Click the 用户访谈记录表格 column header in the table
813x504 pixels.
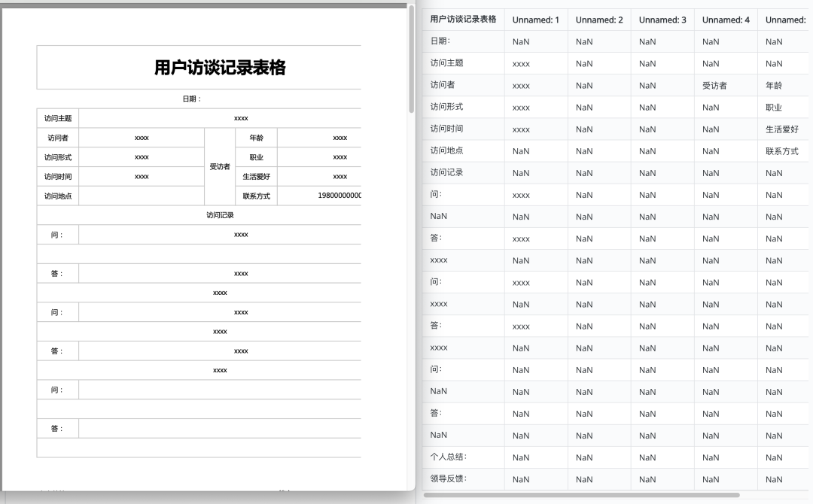(x=463, y=19)
